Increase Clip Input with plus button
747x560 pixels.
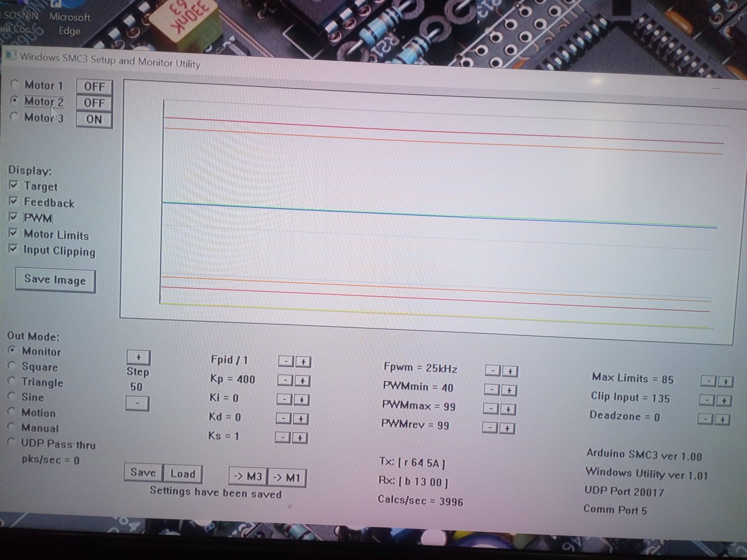[x=724, y=400]
